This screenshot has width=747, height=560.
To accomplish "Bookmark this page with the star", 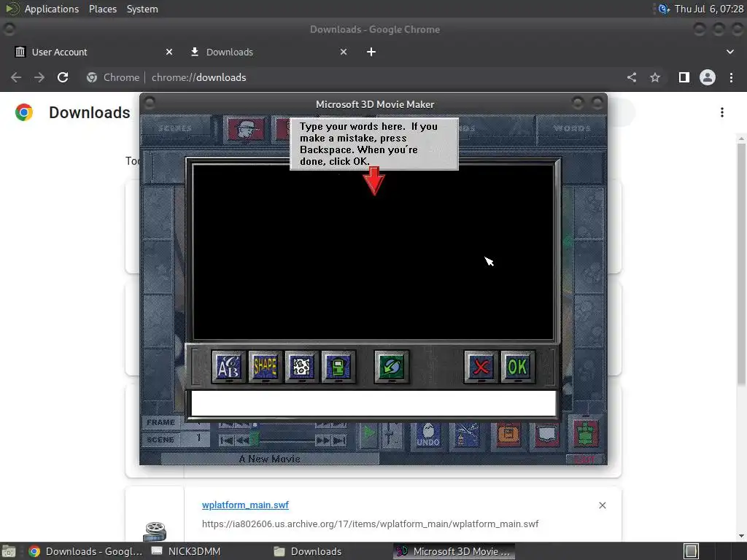I will tap(655, 77).
